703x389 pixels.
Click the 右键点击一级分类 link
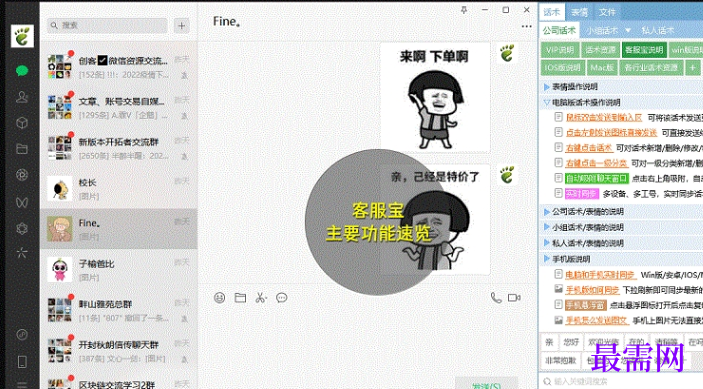[x=596, y=163]
